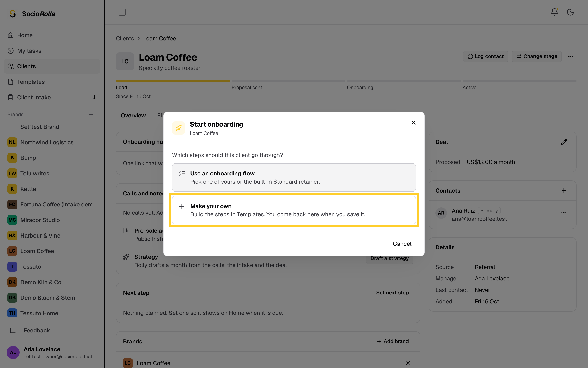Click Add brand button
Screen dimensions: 588x368
pyautogui.click(x=393, y=341)
